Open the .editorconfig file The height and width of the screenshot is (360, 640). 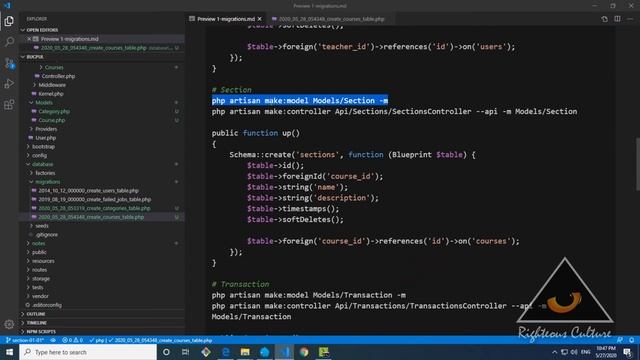pos(47,305)
